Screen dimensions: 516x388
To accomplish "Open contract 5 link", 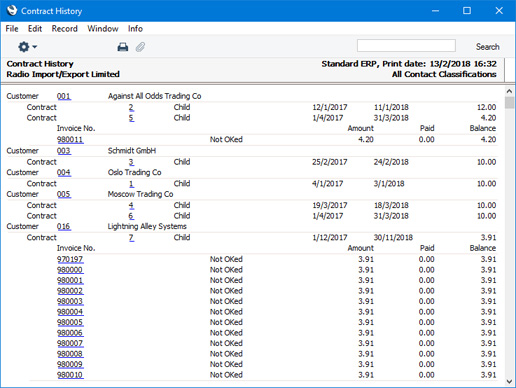I will pyautogui.click(x=131, y=118).
